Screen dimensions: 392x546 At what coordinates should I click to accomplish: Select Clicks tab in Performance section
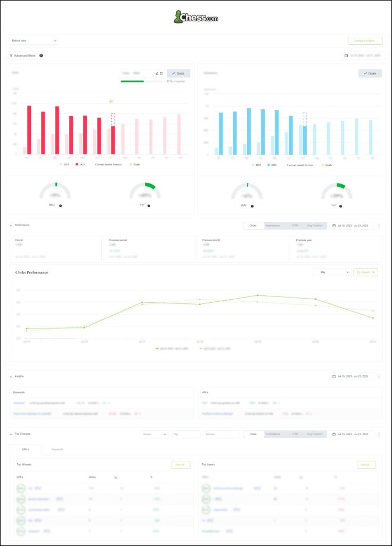point(253,226)
